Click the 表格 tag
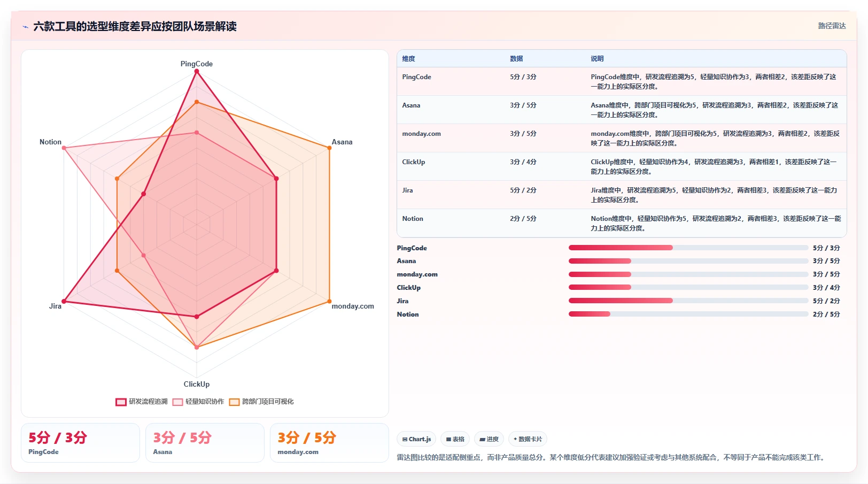868x484 pixels. [455, 439]
